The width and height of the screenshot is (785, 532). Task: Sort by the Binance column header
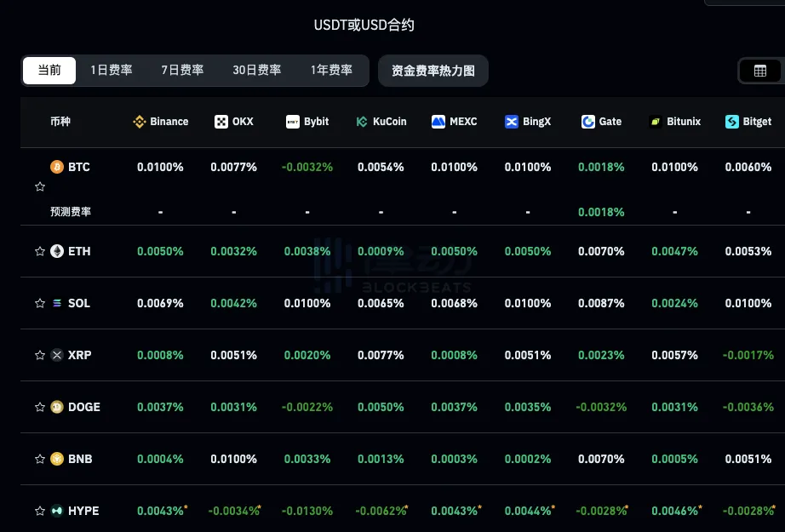(161, 122)
